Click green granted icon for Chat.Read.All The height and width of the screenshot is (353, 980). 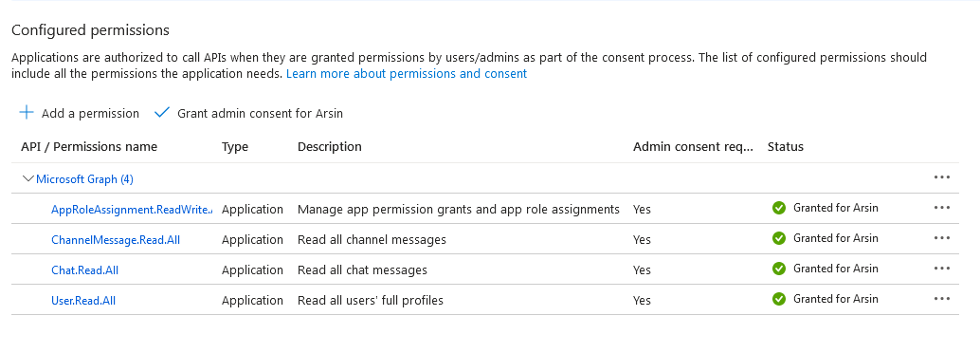(779, 269)
